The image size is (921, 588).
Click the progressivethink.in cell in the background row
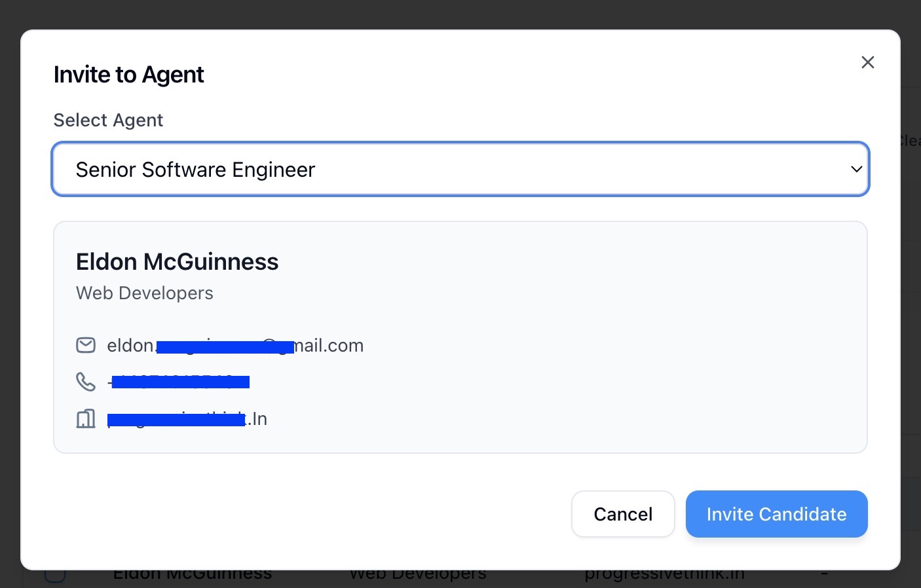pos(664,575)
